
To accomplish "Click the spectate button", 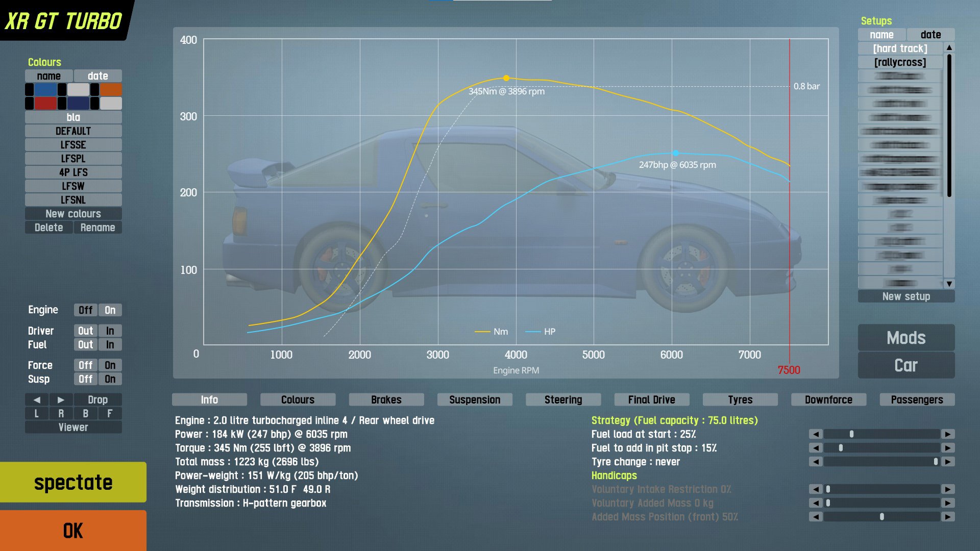I will click(73, 482).
